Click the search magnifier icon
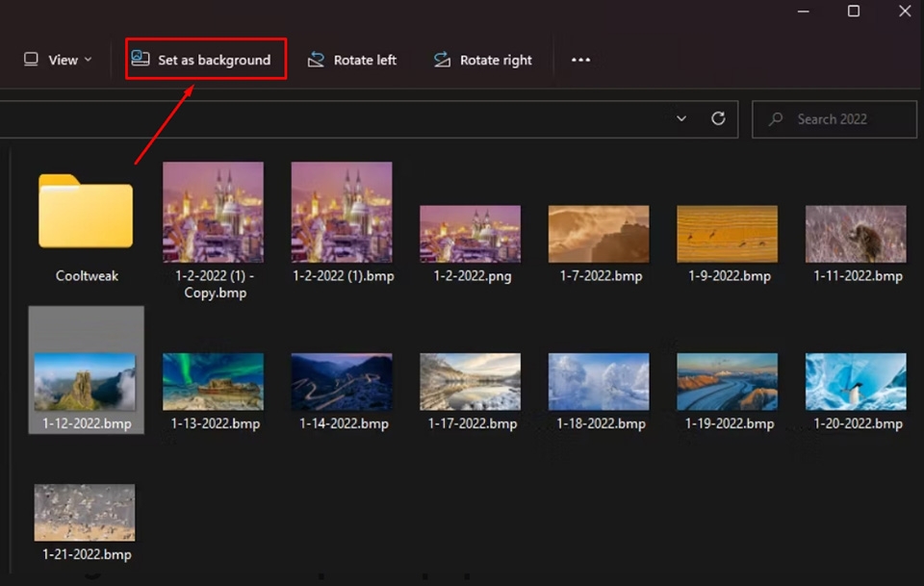This screenshot has height=586, width=924. pyautogui.click(x=776, y=118)
